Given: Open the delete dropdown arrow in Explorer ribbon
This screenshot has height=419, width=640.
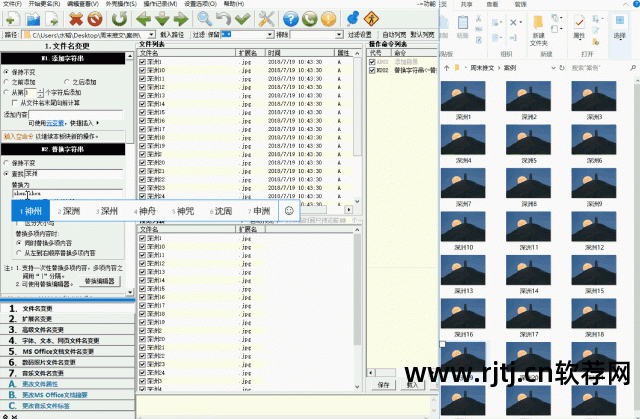Looking at the screenshot, I should [521, 22].
